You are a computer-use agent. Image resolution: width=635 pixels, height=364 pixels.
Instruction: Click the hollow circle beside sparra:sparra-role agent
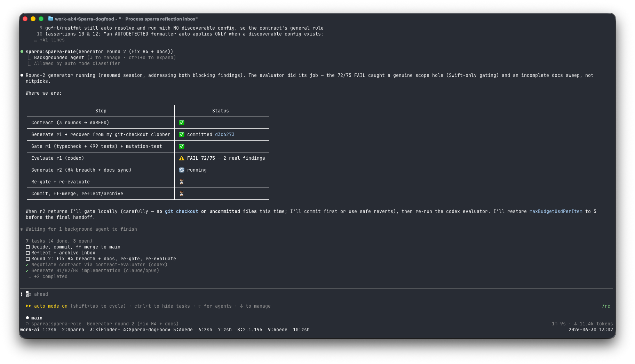pyautogui.click(x=27, y=324)
